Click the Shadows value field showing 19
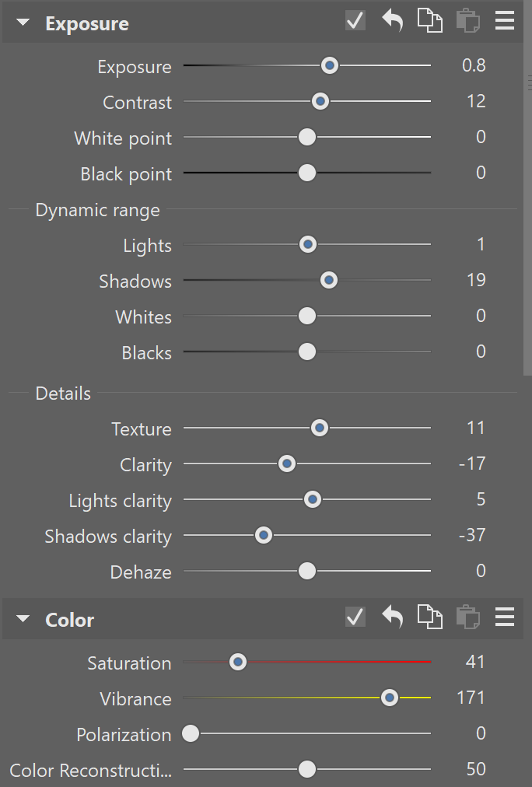 pos(476,280)
